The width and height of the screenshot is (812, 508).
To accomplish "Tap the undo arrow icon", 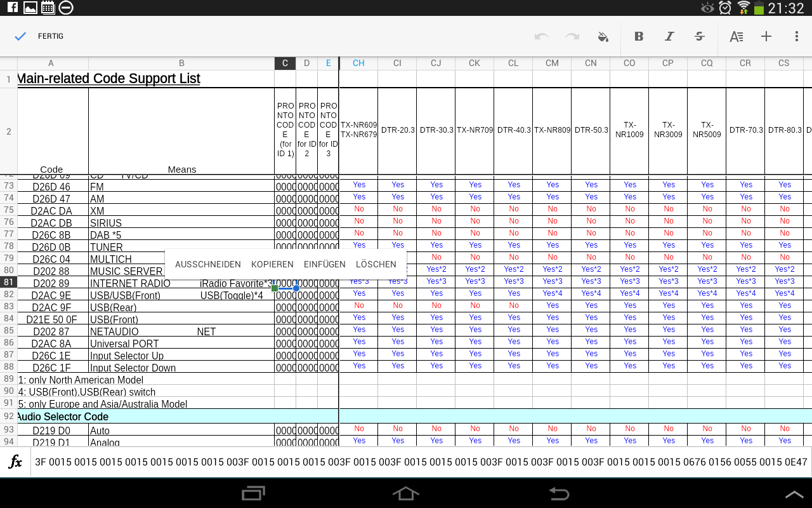I will [541, 37].
